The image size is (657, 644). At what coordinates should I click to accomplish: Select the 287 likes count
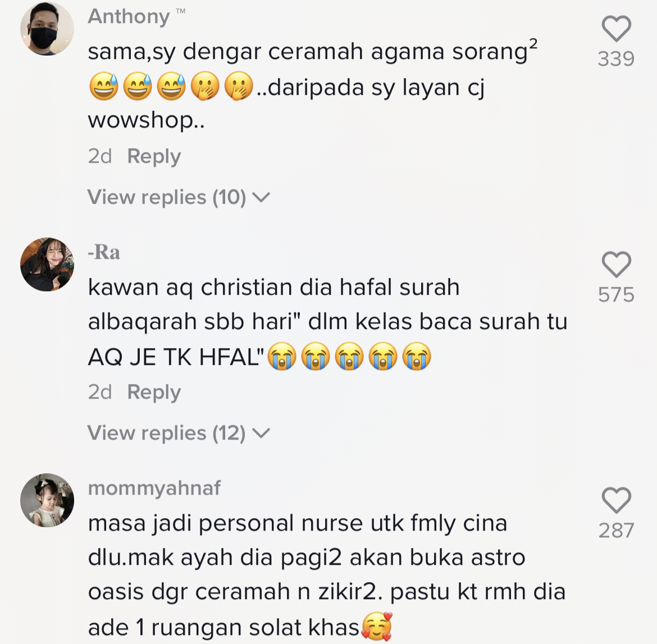click(x=617, y=531)
